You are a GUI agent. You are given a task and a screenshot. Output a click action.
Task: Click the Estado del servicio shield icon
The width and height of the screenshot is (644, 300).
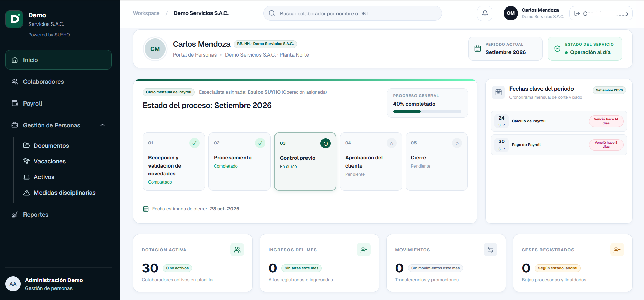coord(557,49)
